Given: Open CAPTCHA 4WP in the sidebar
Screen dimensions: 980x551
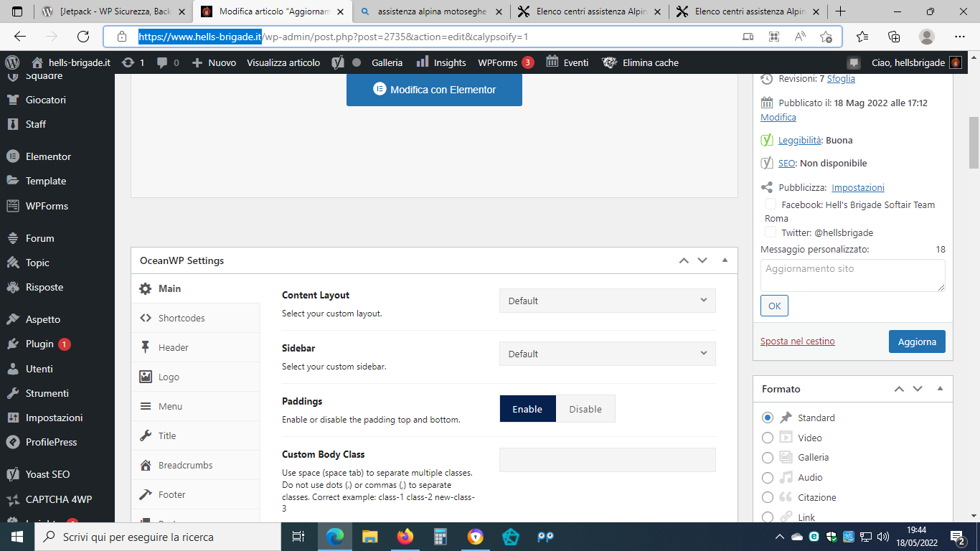Looking at the screenshot, I should 57,499.
